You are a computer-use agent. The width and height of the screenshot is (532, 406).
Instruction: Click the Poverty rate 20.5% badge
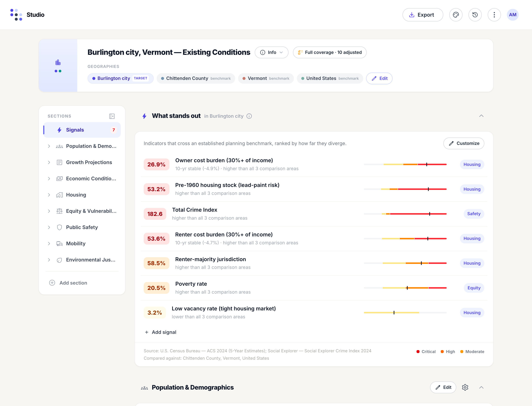156,288
